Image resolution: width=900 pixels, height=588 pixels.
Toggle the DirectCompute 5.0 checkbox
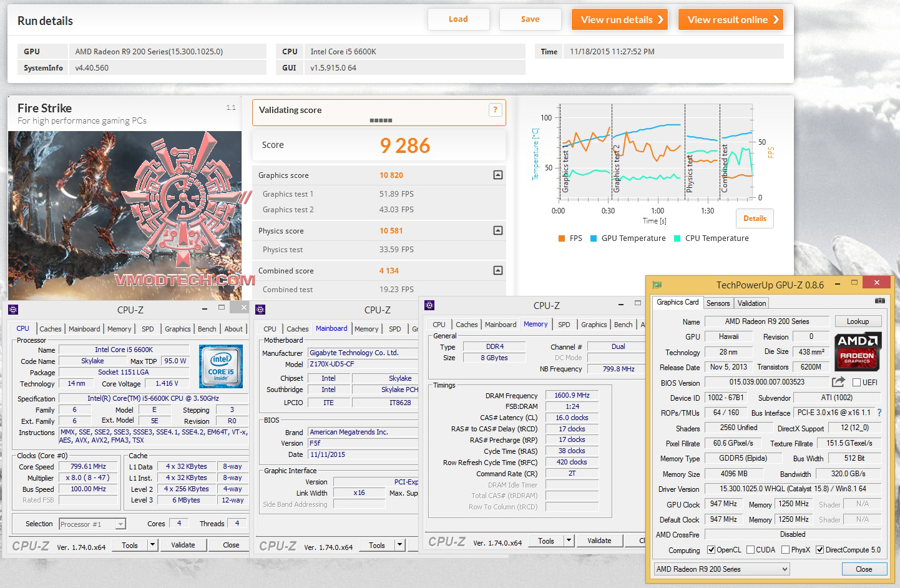coord(819,550)
